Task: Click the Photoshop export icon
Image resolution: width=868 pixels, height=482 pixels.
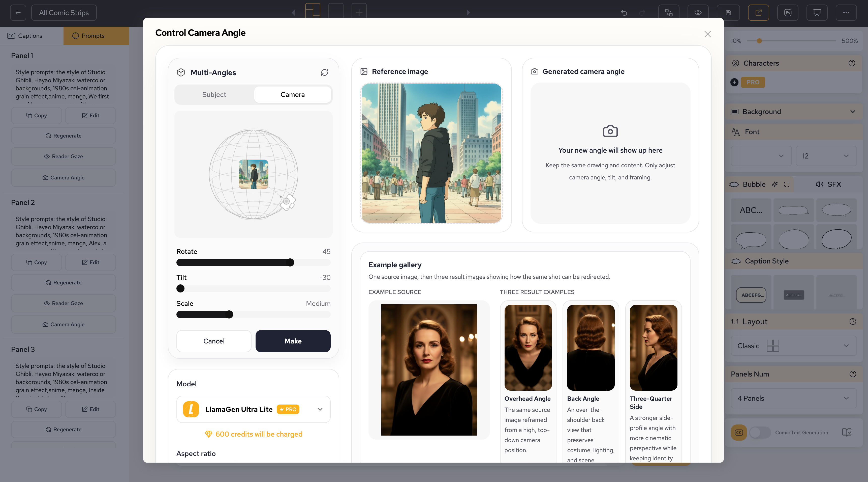Action: [787, 12]
